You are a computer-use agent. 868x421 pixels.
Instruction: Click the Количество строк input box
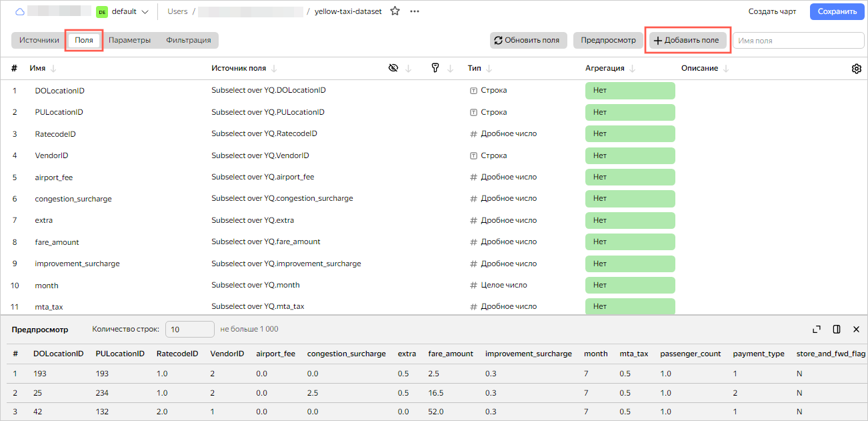click(189, 329)
